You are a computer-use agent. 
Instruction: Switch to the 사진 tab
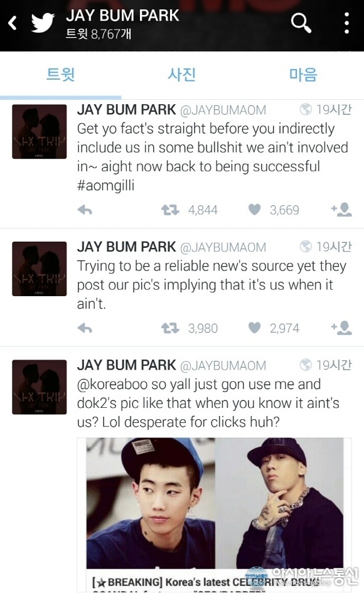pos(181,74)
